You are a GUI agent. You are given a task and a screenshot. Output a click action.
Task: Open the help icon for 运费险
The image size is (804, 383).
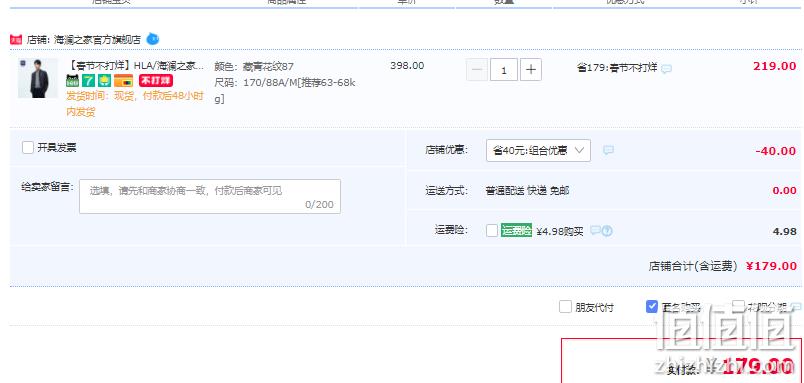pos(607,231)
